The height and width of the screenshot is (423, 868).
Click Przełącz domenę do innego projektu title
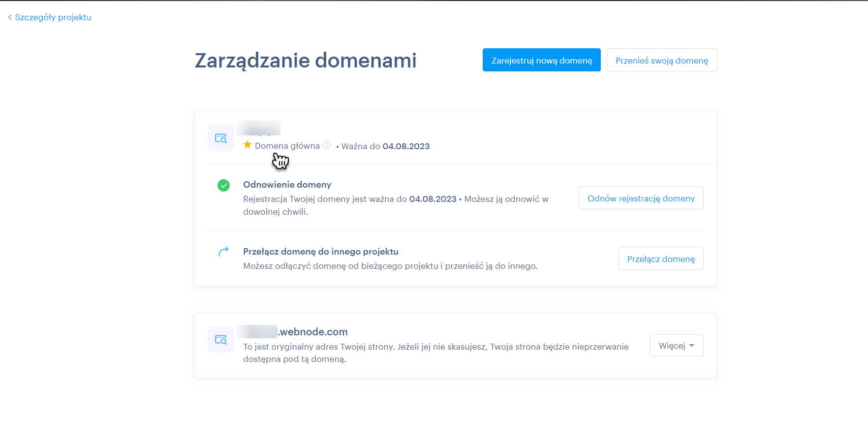[321, 252]
